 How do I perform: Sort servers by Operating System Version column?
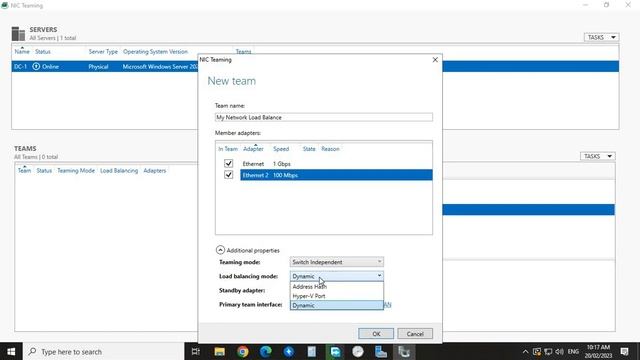point(156,52)
